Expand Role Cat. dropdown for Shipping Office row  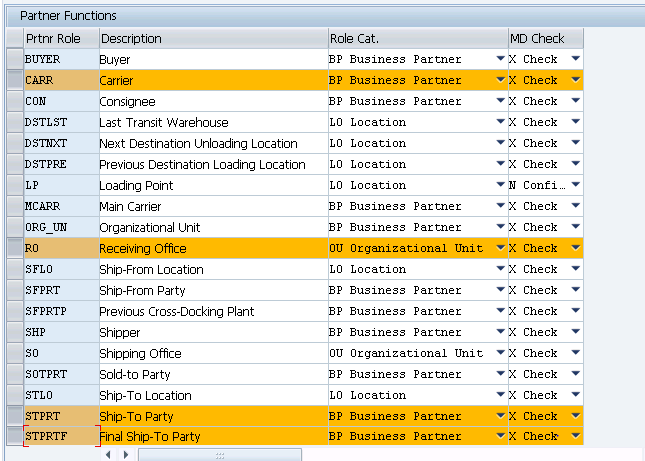tap(500, 353)
